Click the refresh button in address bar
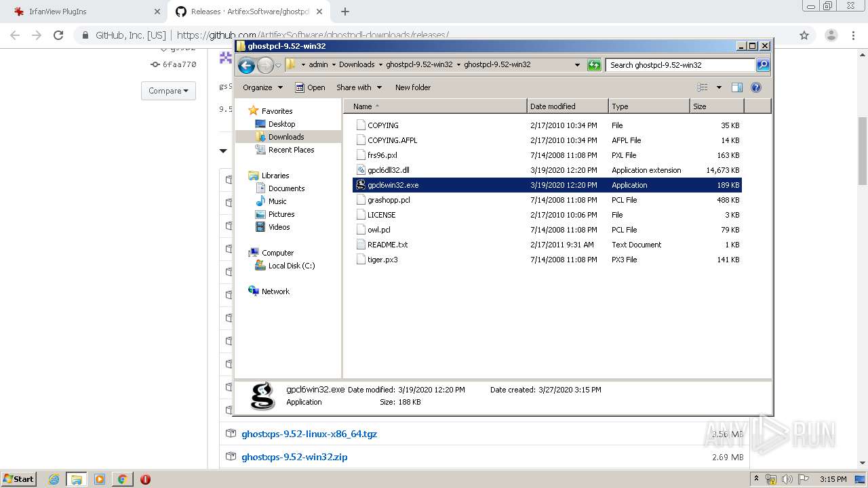Image resolution: width=868 pixels, height=488 pixels. 594,65
